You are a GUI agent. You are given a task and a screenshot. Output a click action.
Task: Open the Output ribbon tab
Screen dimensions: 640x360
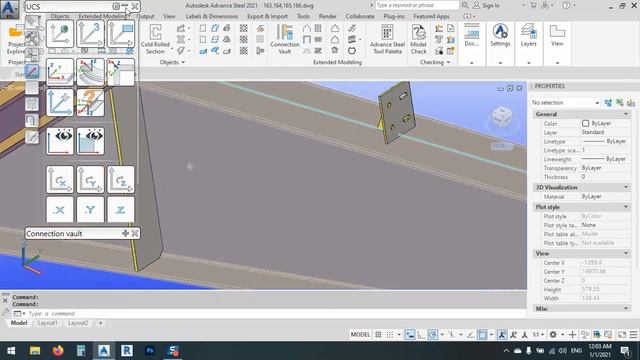tap(145, 16)
